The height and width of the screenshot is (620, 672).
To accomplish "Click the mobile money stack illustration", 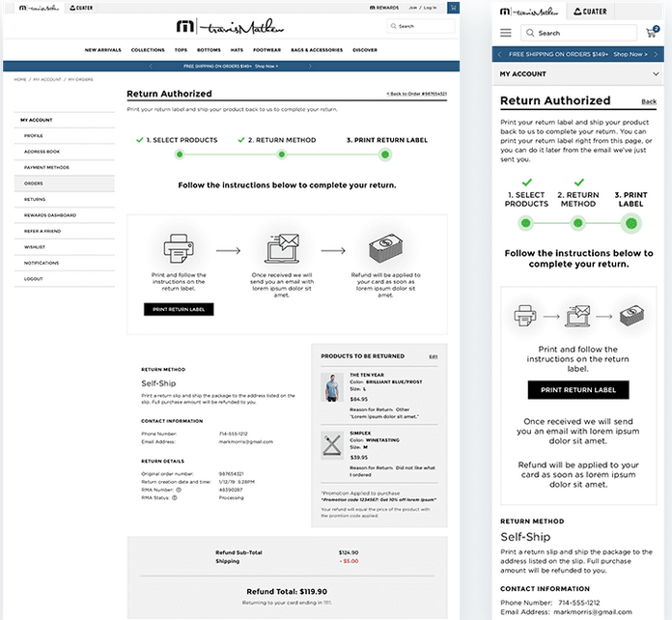I will click(x=631, y=316).
